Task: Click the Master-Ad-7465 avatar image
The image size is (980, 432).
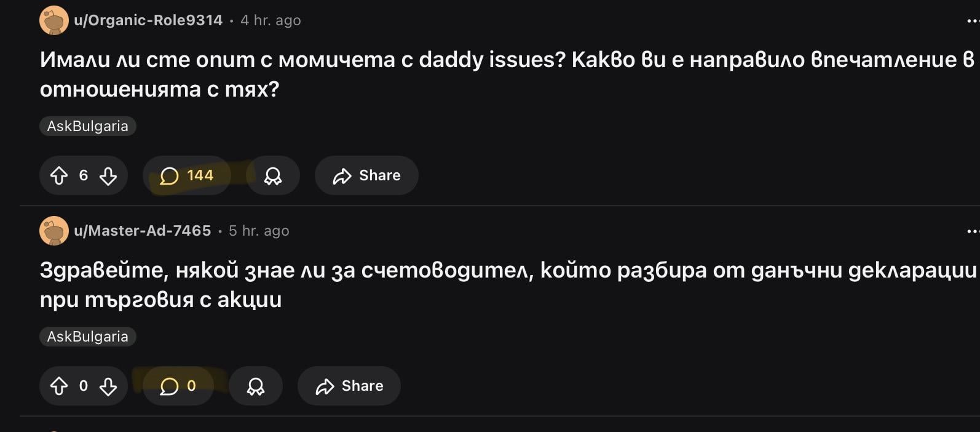Action: coord(54,231)
